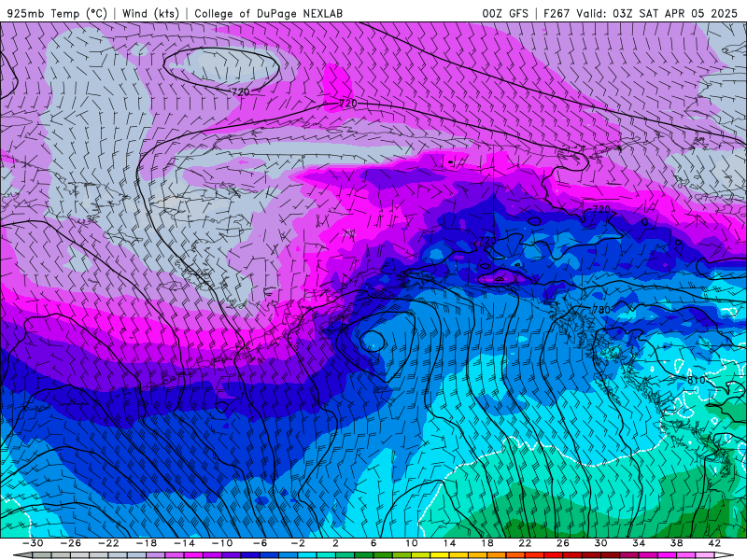Click the "-2" colorbar scale label
Viewport: 747px width, 560px height.
click(x=297, y=543)
